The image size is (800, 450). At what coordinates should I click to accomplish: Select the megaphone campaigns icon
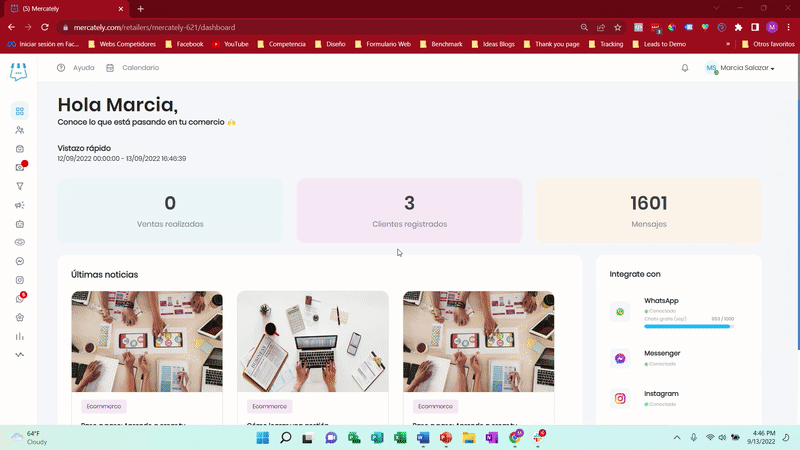(19, 205)
